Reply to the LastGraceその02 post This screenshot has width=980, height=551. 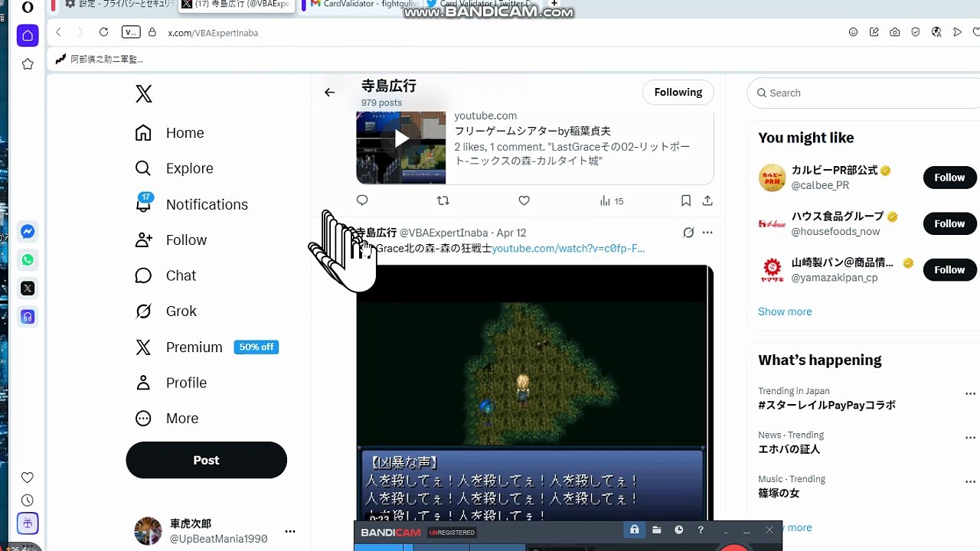click(362, 201)
